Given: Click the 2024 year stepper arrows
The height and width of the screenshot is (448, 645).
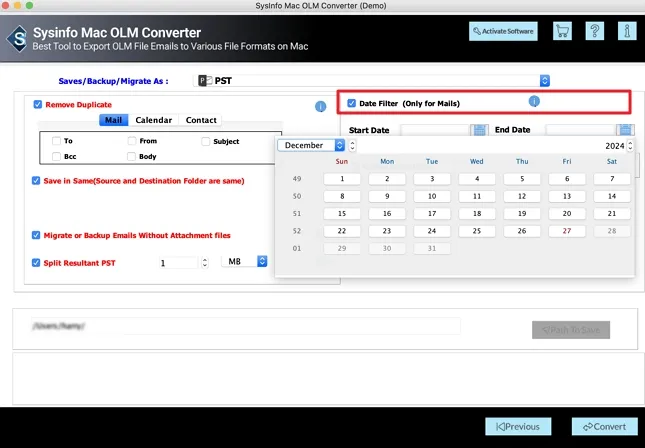Looking at the screenshot, I should coord(630,146).
